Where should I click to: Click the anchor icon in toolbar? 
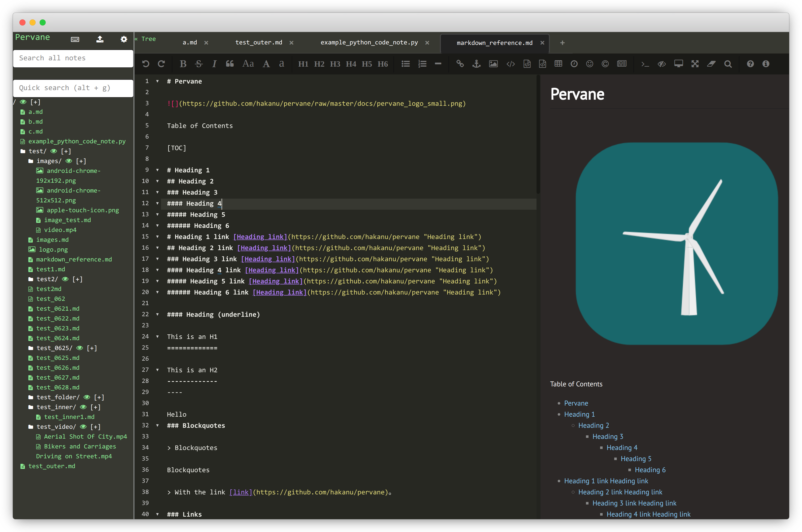476,64
